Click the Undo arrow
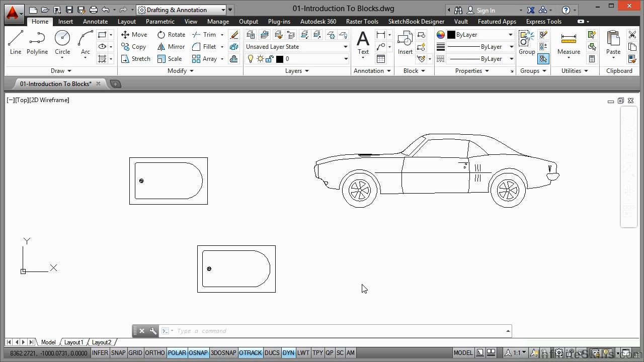The height and width of the screenshot is (362, 644). pyautogui.click(x=105, y=10)
